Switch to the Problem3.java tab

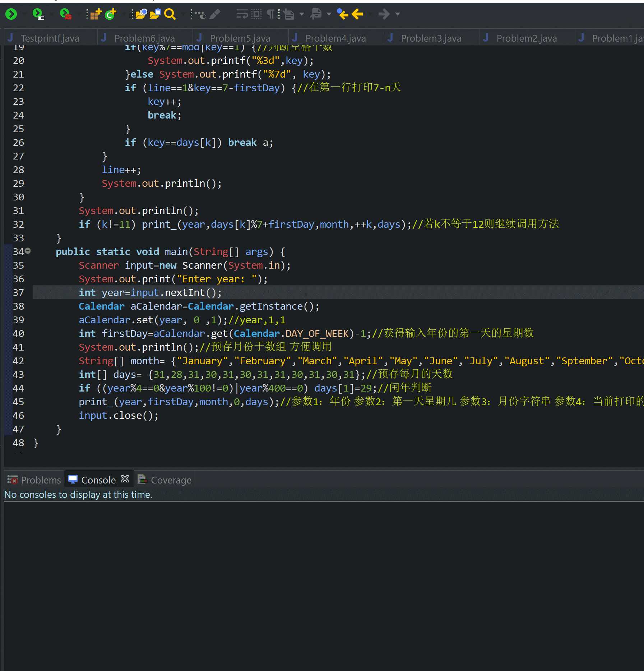(x=431, y=38)
